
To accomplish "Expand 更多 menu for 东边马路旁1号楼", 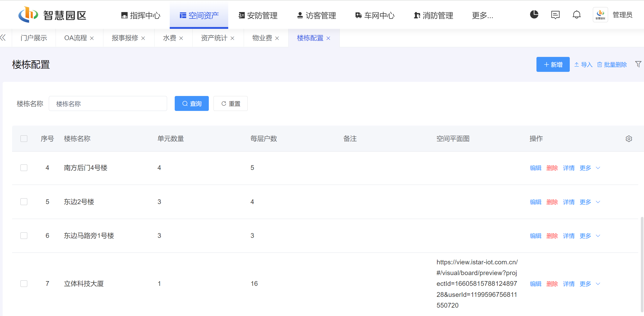I will pyautogui.click(x=590, y=236).
